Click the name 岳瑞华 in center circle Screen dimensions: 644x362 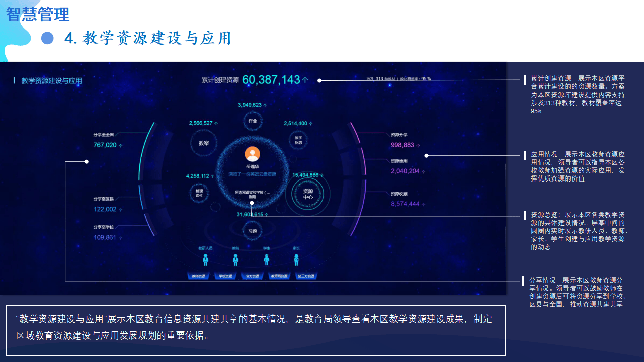click(253, 166)
